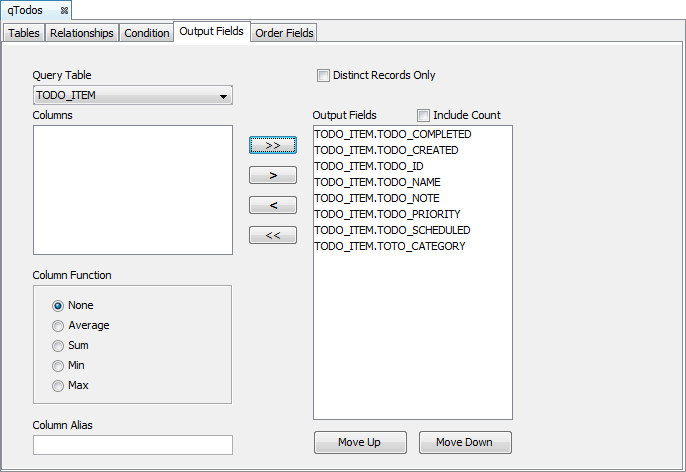Viewport: 686px width, 472px height.
Task: Go to the Condition tab
Action: (147, 33)
